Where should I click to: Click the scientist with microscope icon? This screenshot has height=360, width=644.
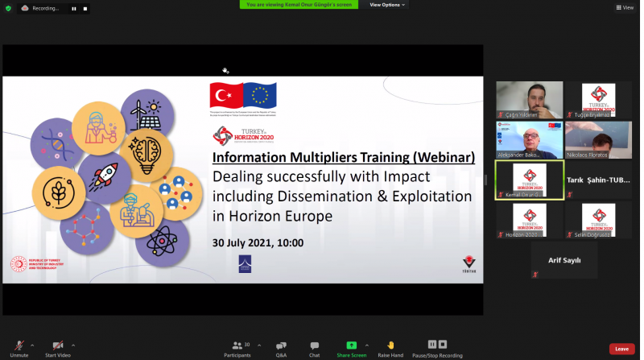(137, 211)
